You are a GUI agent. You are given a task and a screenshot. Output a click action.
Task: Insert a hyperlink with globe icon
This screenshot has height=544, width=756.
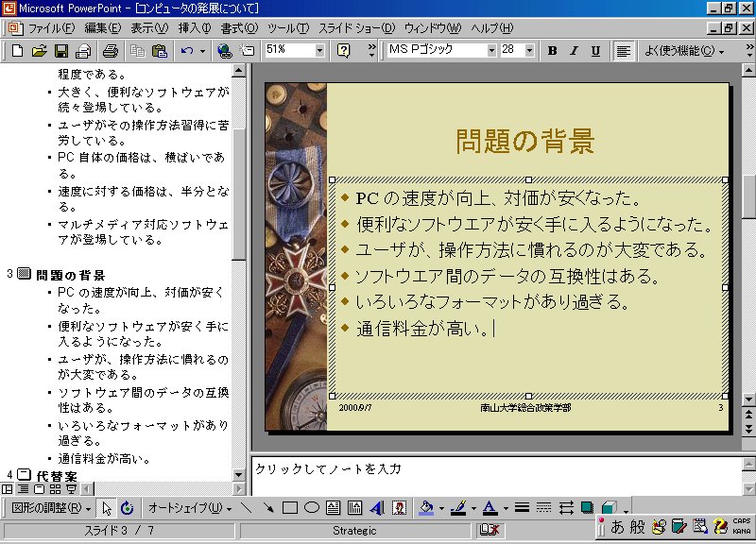tap(224, 51)
